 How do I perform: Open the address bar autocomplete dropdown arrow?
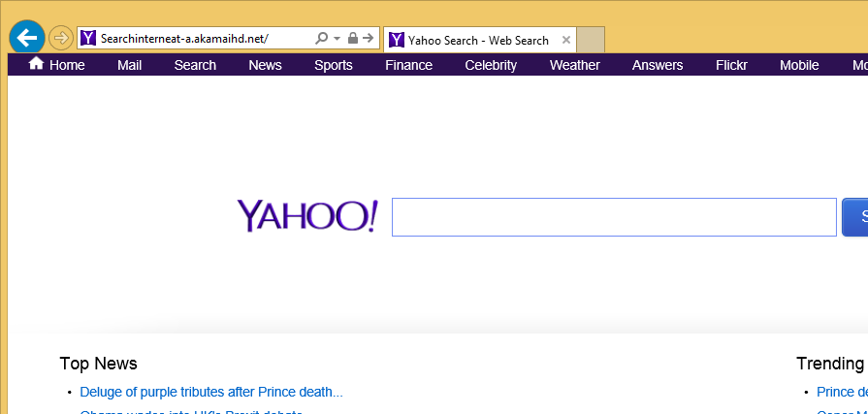pos(338,39)
